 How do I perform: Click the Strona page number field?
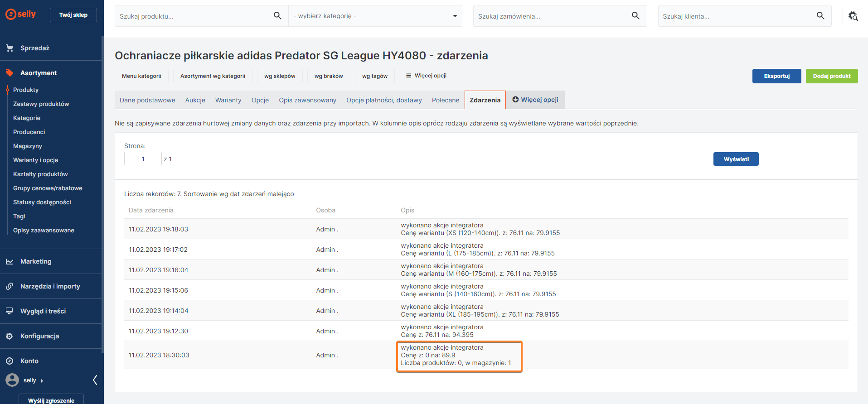[143, 159]
